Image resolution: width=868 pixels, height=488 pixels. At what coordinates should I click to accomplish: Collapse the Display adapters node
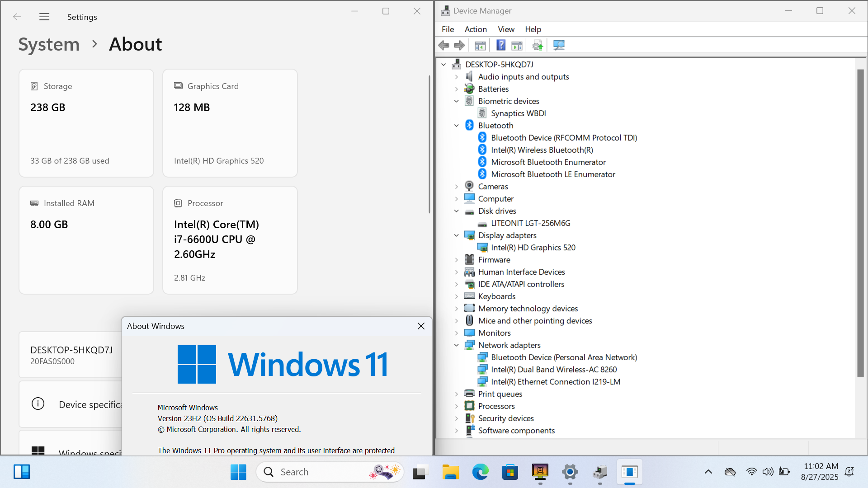click(456, 235)
